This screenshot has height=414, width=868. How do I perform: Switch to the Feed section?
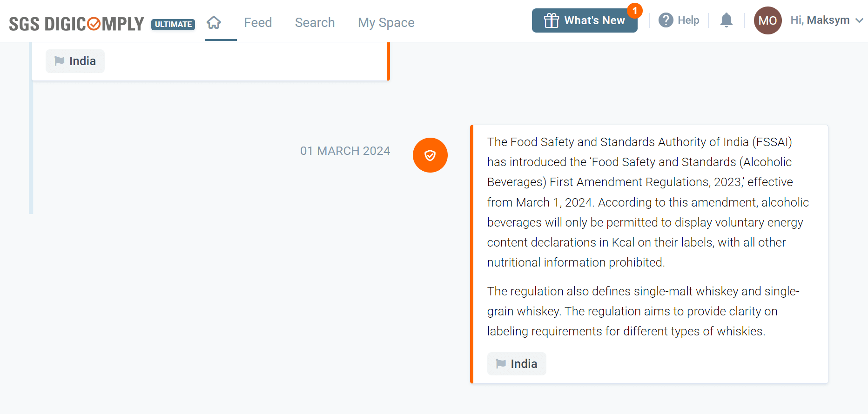tap(258, 22)
